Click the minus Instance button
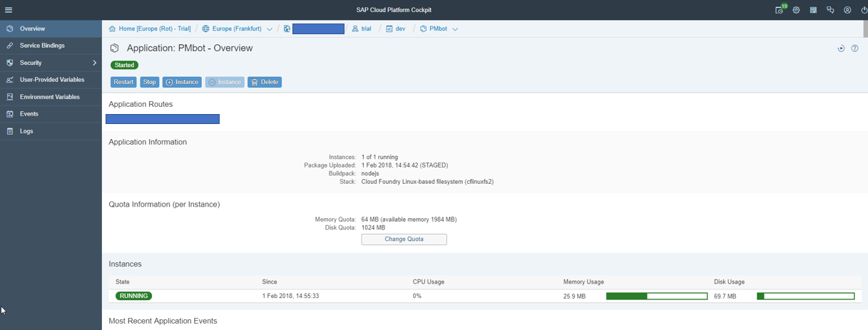The image size is (868, 330). [x=225, y=82]
